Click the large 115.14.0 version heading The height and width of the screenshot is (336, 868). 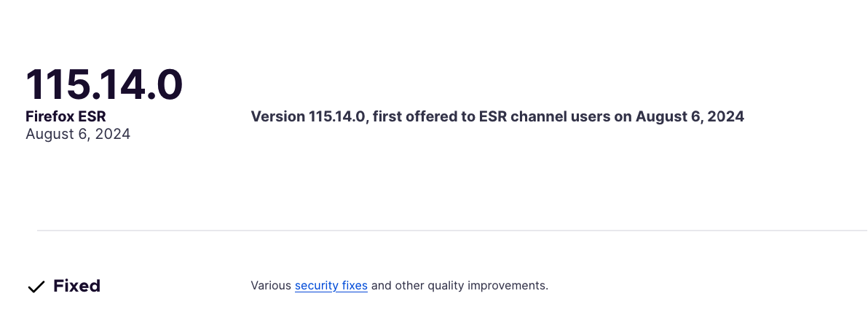pos(104,84)
